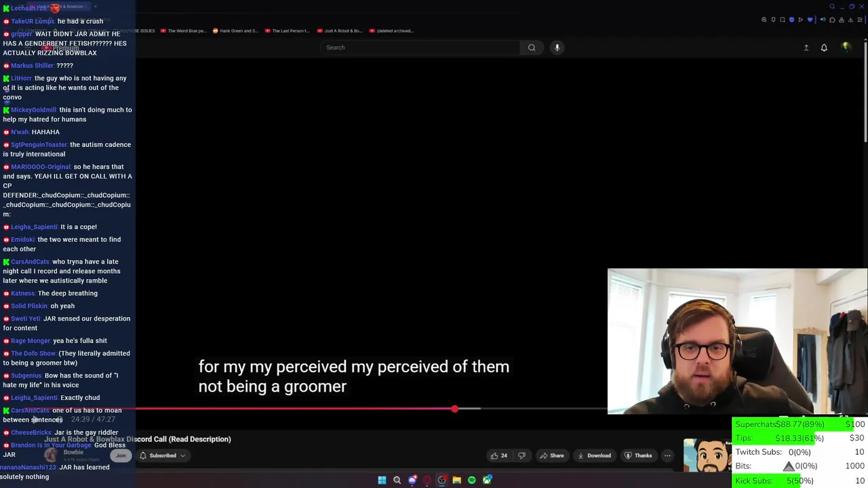The image size is (868, 488).
Task: Open File Explorer from the taskbar
Action: pos(457,480)
